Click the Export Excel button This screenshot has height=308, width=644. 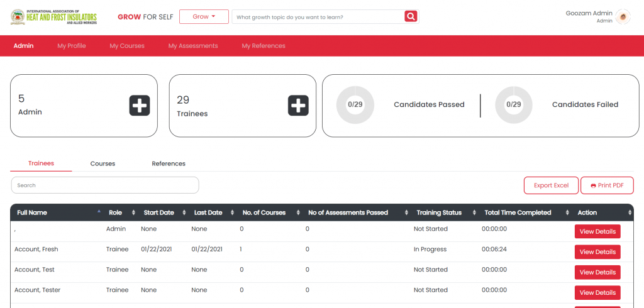[x=551, y=185]
